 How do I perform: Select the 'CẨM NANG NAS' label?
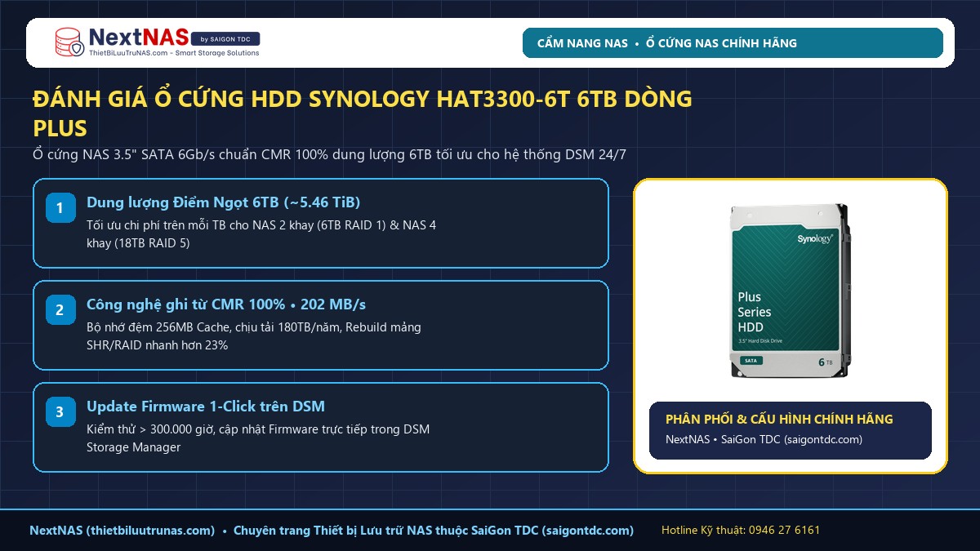click(x=582, y=43)
